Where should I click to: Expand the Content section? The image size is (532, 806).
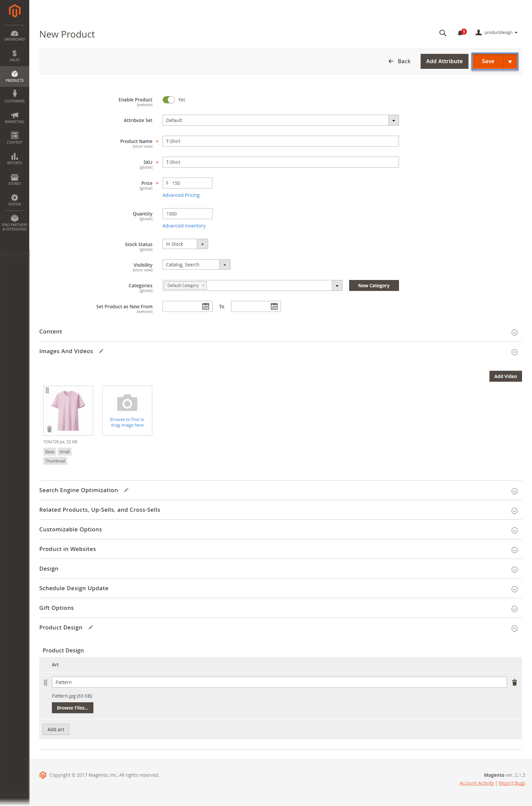pos(514,333)
